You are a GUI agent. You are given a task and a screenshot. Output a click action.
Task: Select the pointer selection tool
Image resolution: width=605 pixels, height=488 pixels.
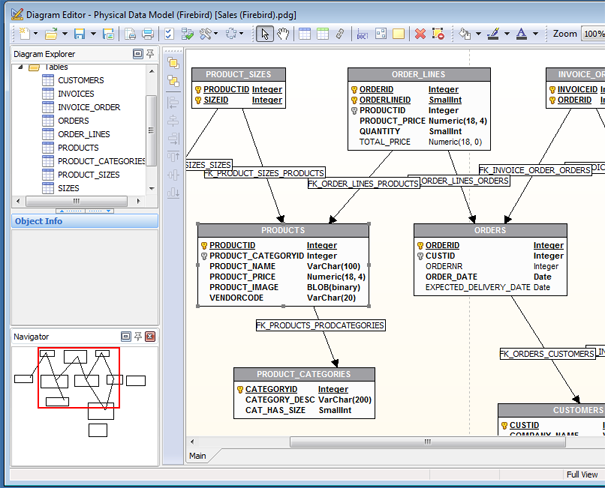click(x=264, y=34)
